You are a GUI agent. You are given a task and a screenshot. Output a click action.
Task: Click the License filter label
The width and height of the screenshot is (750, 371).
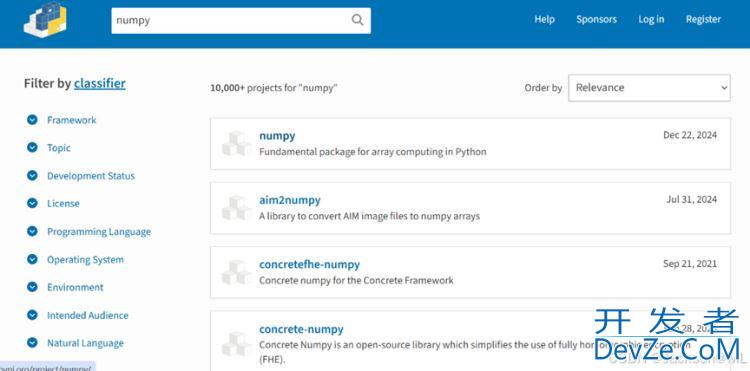63,204
